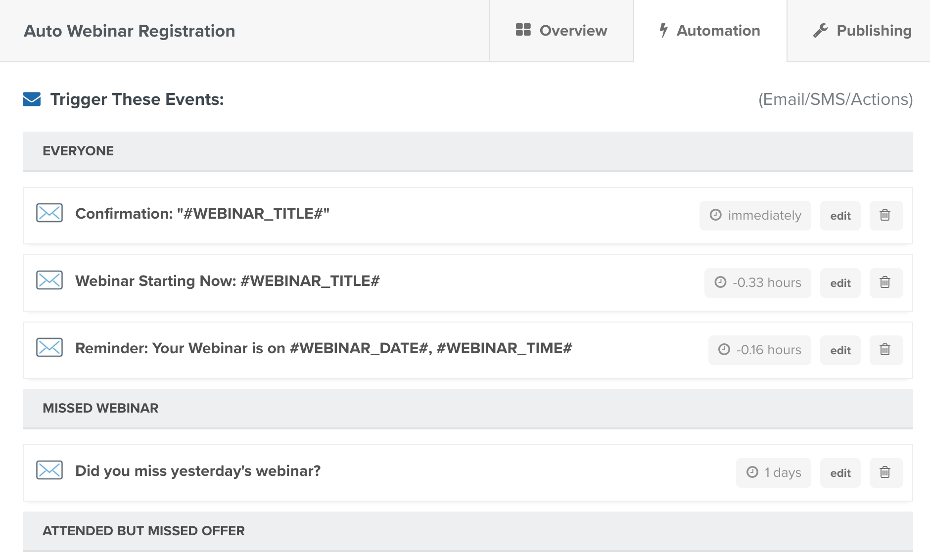This screenshot has width=930, height=560.
Task: Open the Webinar Starting Now: #WEBINAR_TITLE# title
Action: point(228,281)
